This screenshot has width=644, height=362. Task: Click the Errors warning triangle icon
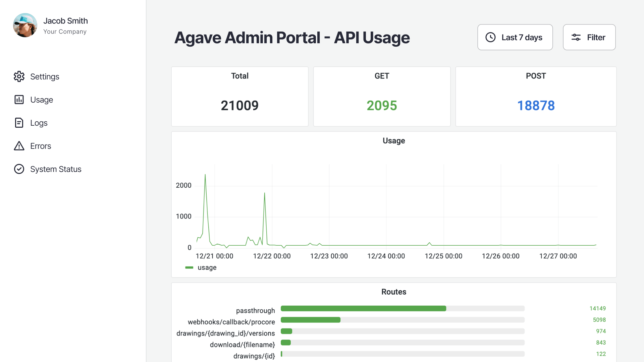tap(19, 146)
